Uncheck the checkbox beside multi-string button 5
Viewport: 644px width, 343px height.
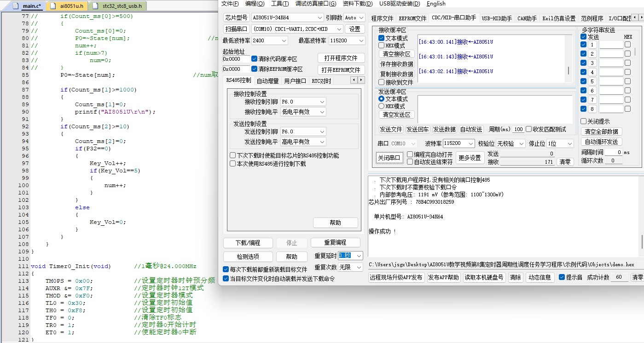[583, 81]
